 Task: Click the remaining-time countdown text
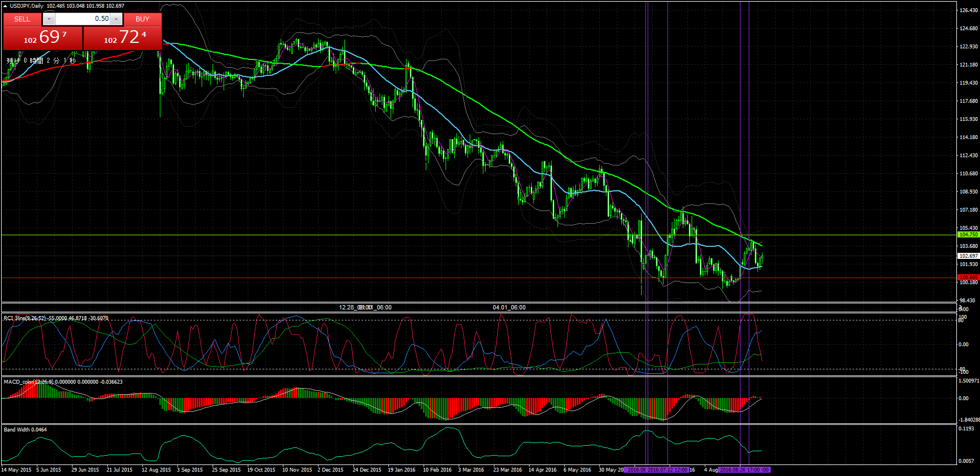(x=41, y=60)
